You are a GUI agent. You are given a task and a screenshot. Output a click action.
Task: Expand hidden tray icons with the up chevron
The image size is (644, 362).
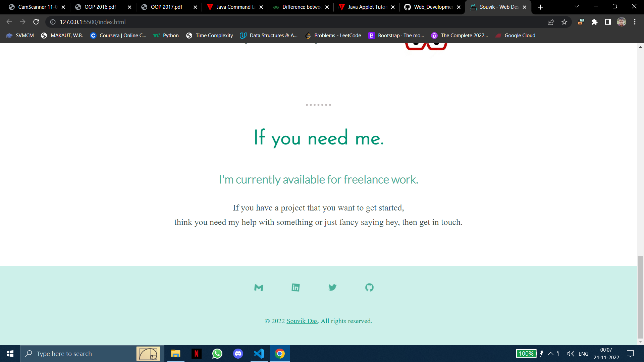click(550, 353)
